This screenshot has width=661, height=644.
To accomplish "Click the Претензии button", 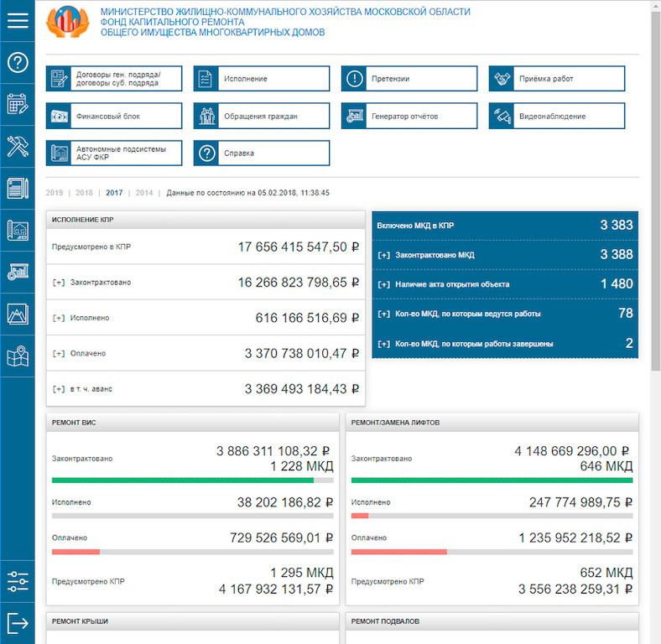I will pos(409,79).
